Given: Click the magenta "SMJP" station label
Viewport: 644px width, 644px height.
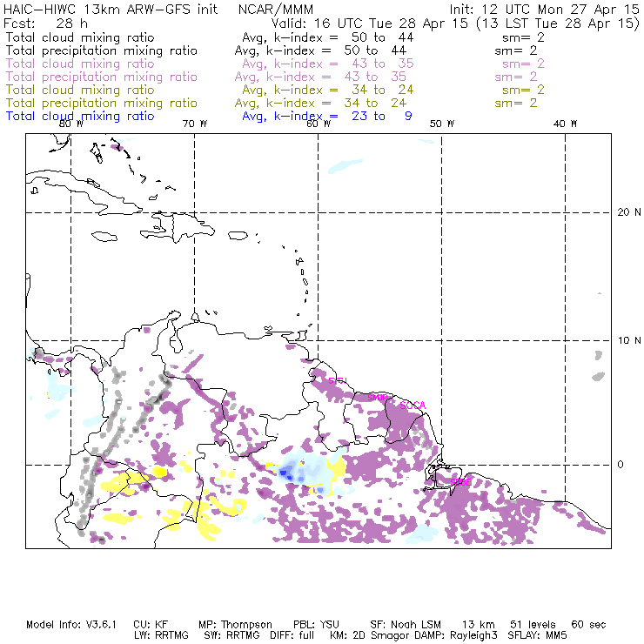Looking at the screenshot, I should (x=378, y=398).
